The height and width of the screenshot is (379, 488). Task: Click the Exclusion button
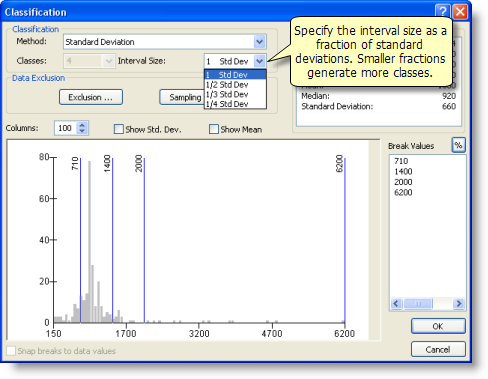(91, 97)
